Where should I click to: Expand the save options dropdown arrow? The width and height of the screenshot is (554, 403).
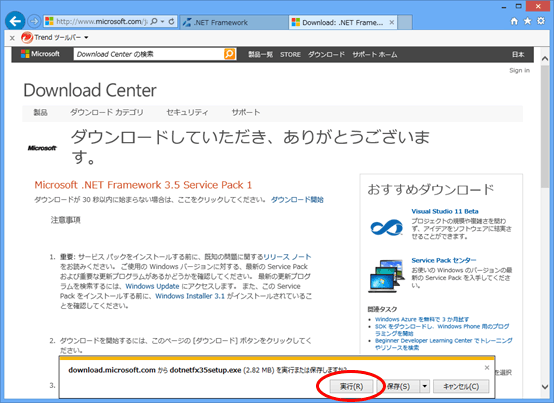425,386
